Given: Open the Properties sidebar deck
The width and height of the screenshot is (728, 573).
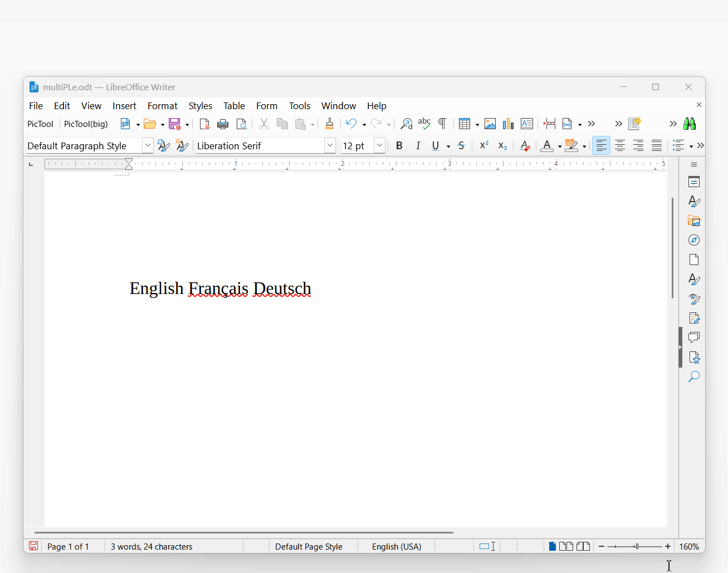Looking at the screenshot, I should (694, 182).
